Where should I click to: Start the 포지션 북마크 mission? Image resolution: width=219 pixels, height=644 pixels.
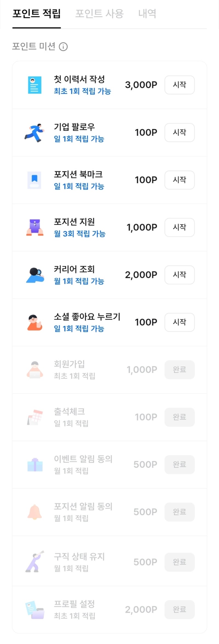pos(179,180)
